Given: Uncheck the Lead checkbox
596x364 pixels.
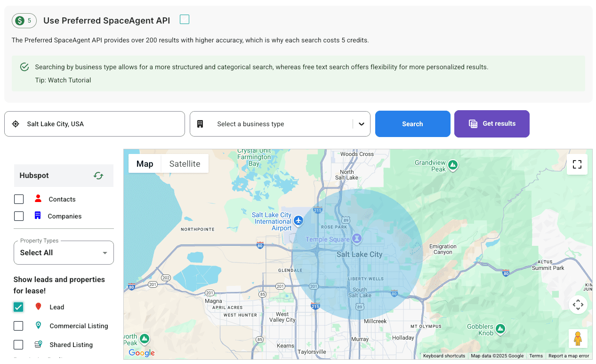Looking at the screenshot, I should [18, 307].
